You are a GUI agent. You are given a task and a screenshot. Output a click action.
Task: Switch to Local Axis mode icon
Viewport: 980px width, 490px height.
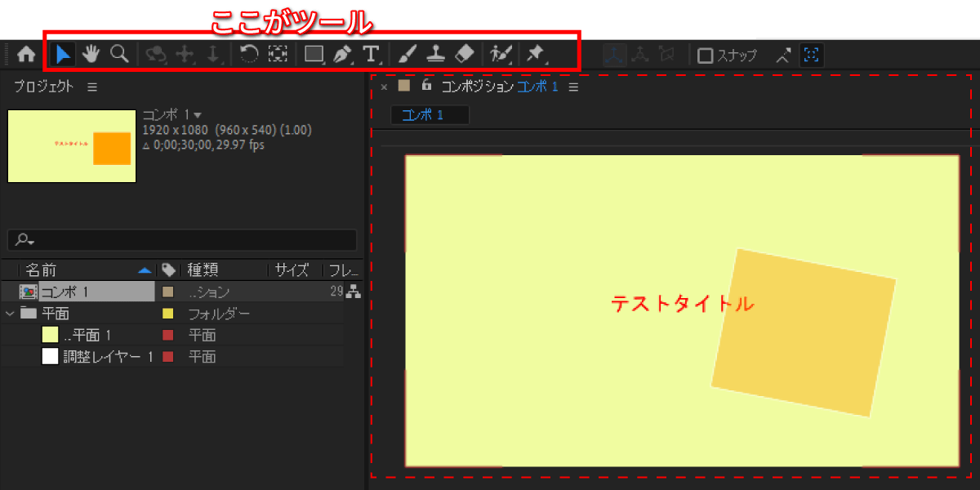coord(615,55)
